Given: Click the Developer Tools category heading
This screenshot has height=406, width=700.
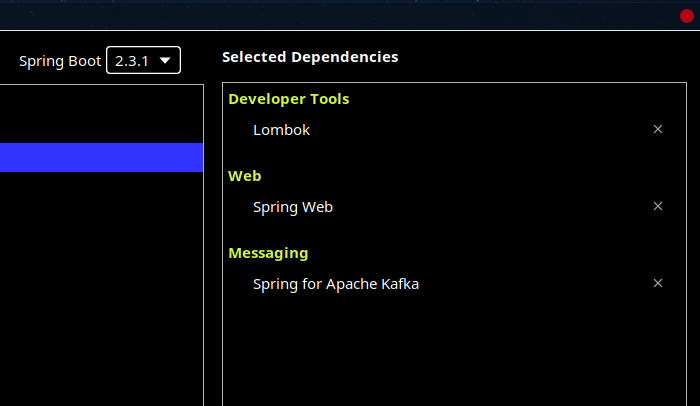Looking at the screenshot, I should 288,99.
